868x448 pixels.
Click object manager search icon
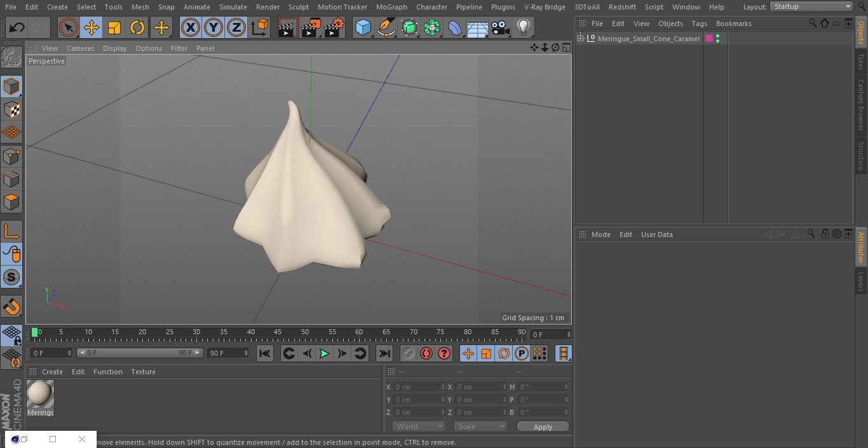pyautogui.click(x=813, y=23)
